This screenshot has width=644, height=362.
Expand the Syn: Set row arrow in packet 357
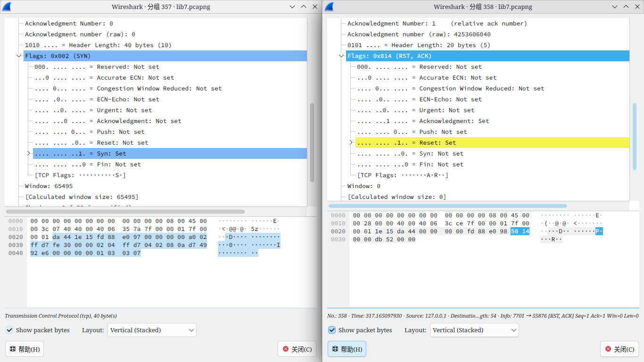click(28, 154)
